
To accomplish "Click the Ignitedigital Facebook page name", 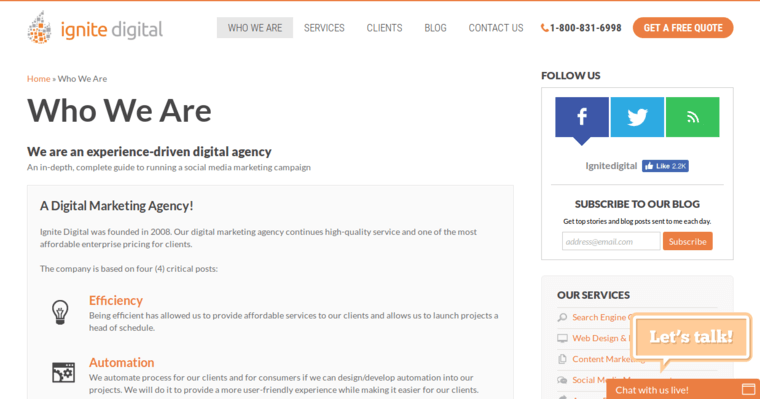I will (611, 166).
